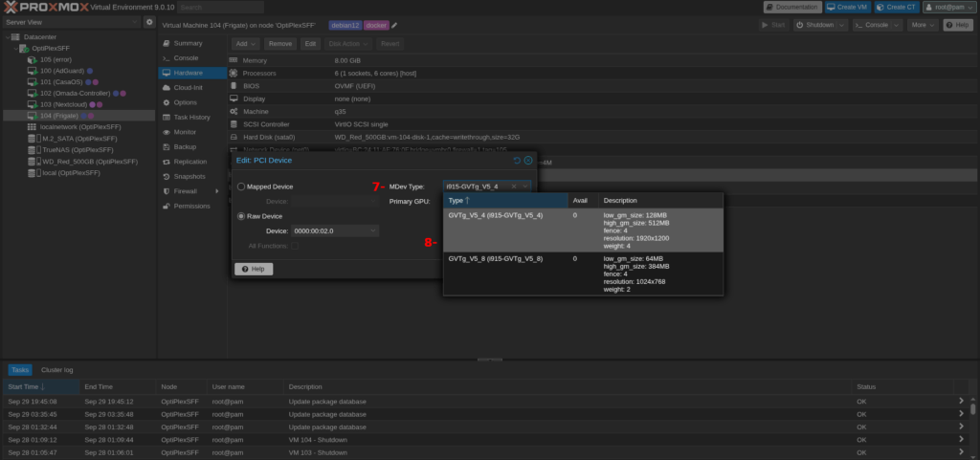Switch to the Cluster log tab
980x460 pixels.
(57, 369)
